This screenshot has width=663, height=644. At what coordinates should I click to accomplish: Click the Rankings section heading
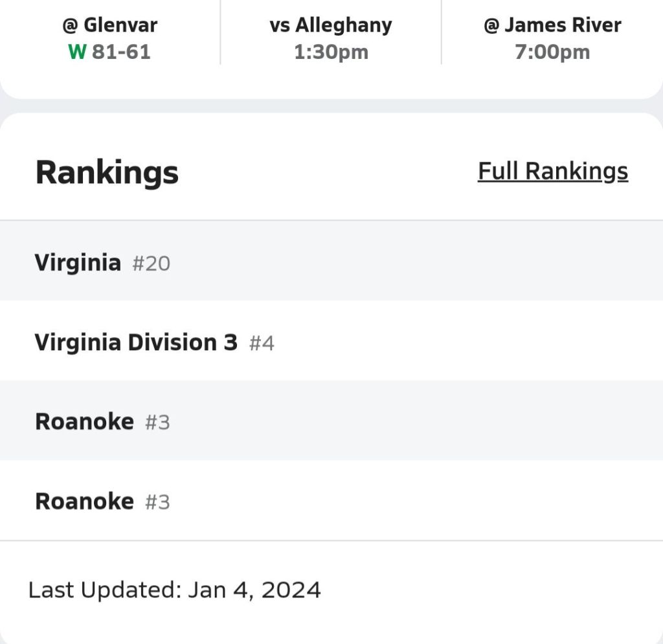point(107,173)
